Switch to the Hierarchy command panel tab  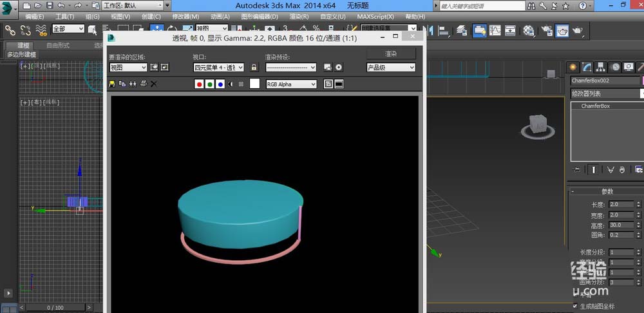click(601, 68)
